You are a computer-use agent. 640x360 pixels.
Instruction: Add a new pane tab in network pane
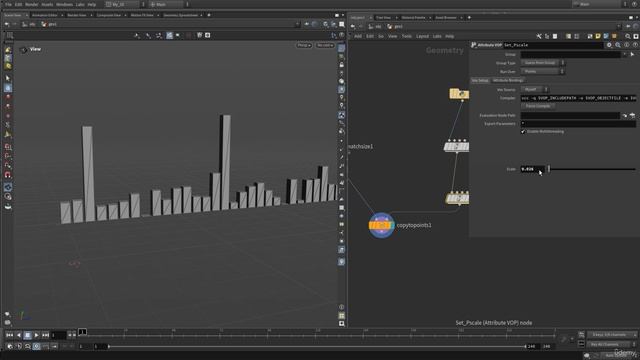(x=469, y=18)
